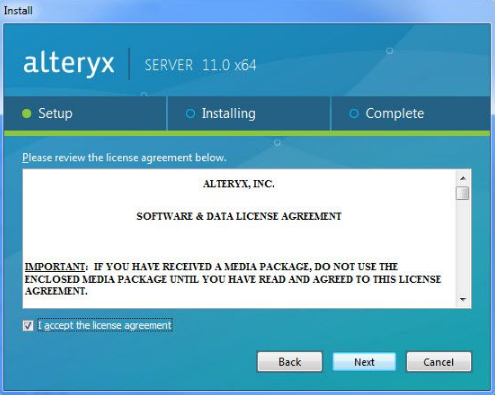495x395 pixels.
Task: Cancel the installation
Action: click(439, 362)
